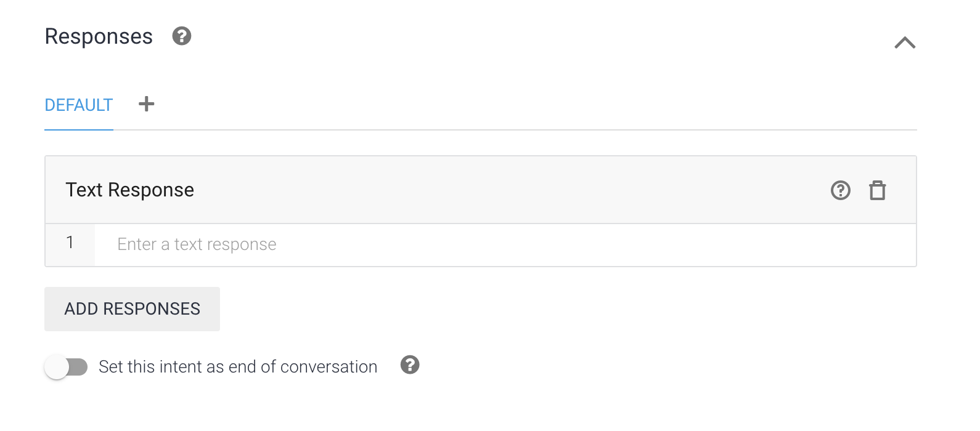Viewport: 980px width, 431px height.
Task: Select the DEFAULT responses tab
Action: [79, 105]
